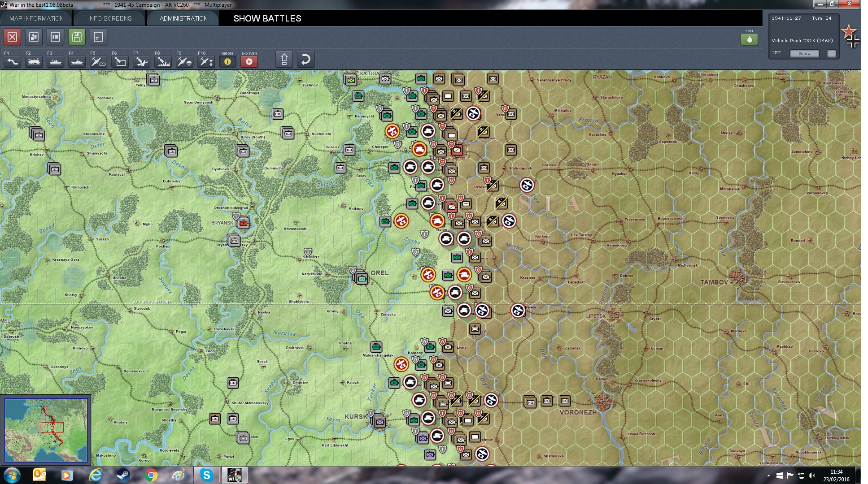Click the red star and cross faction emblem
Screen dimensions: 868x484
(x=851, y=36)
